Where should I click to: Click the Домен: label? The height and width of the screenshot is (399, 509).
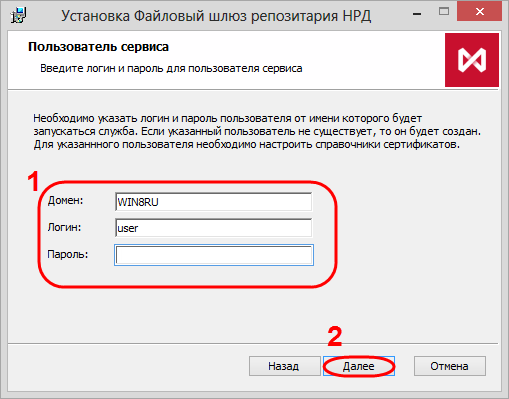(x=65, y=200)
